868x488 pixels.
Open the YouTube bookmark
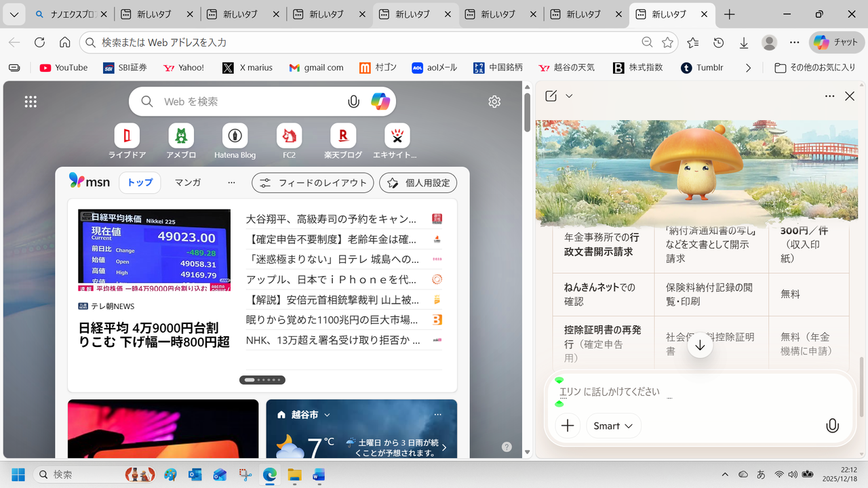64,68
